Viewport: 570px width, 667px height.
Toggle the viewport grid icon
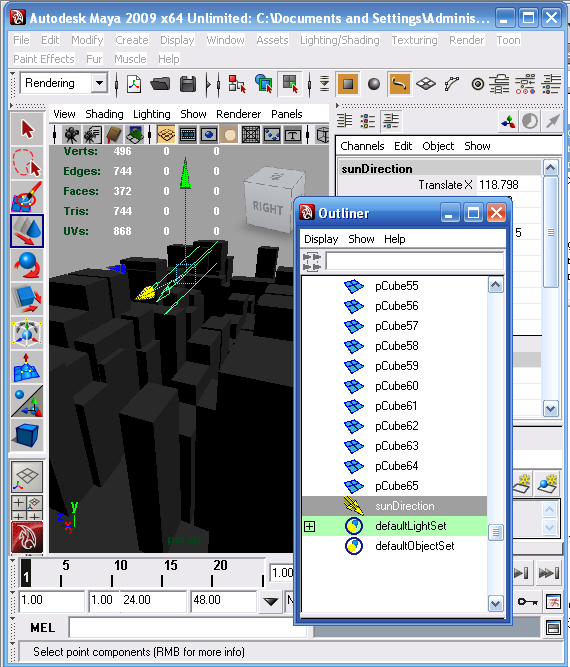point(166,136)
